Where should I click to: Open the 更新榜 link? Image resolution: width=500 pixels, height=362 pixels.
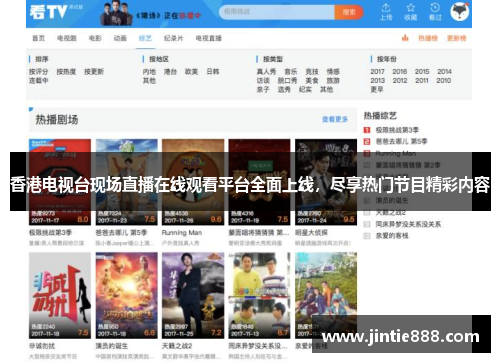457,38
